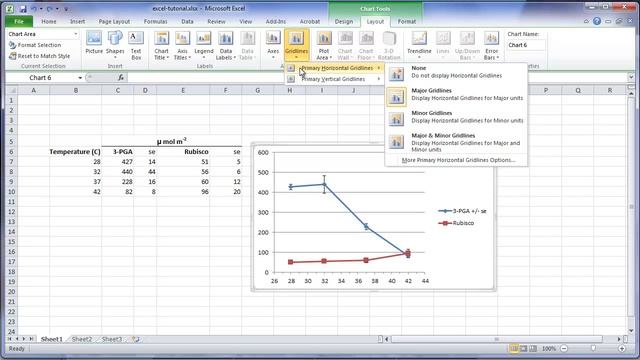This screenshot has height=360, width=640.
Task: Click the 3-PGA header cell
Action: click(118, 152)
